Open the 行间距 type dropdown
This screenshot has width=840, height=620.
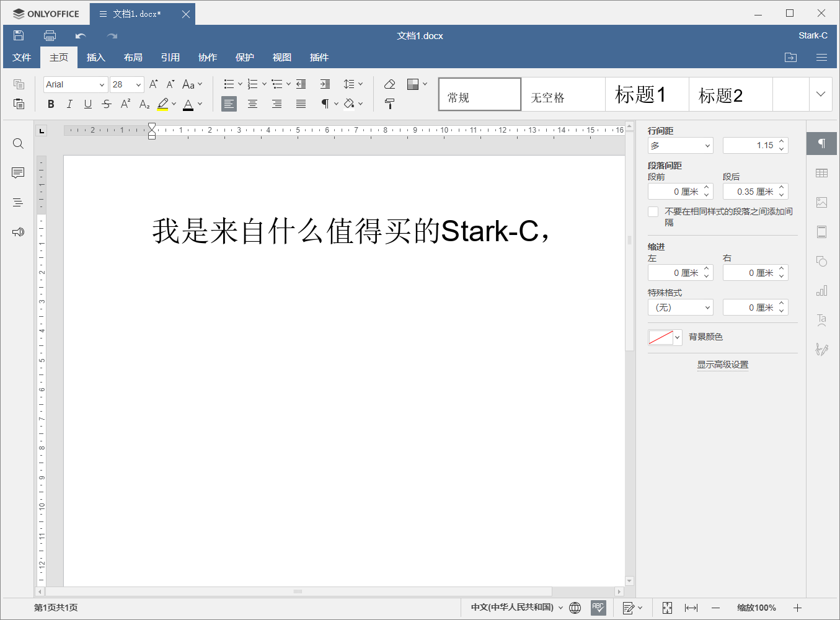click(681, 146)
